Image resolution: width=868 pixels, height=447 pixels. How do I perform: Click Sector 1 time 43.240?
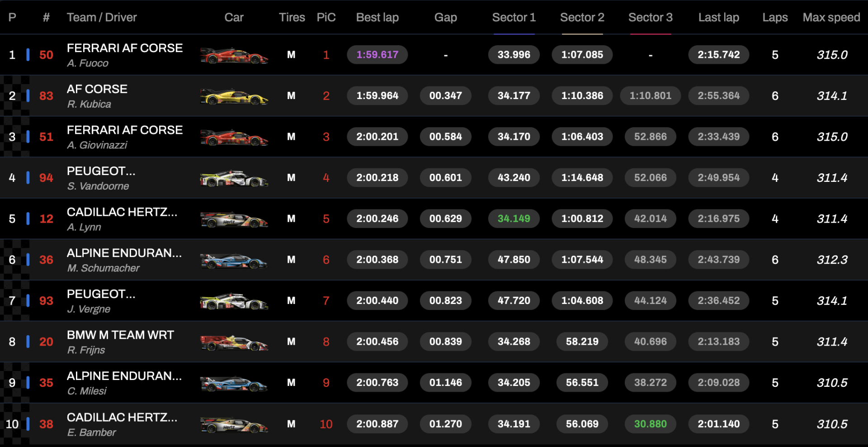514,178
